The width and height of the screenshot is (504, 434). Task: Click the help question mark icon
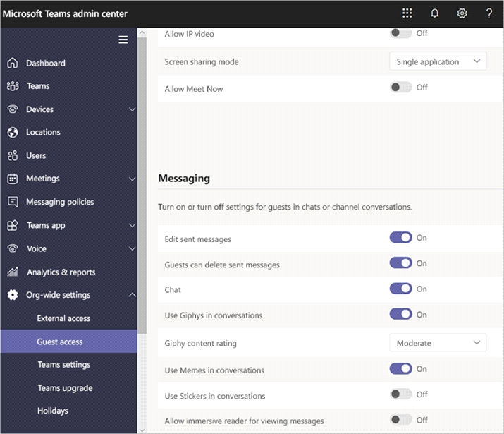click(x=489, y=13)
